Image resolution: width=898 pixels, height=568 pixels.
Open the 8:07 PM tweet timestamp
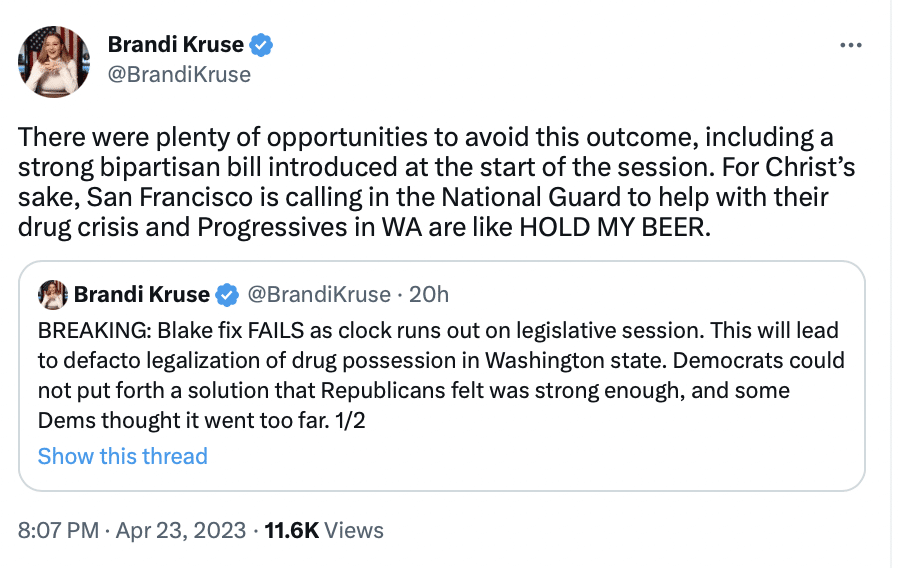[x=58, y=530]
